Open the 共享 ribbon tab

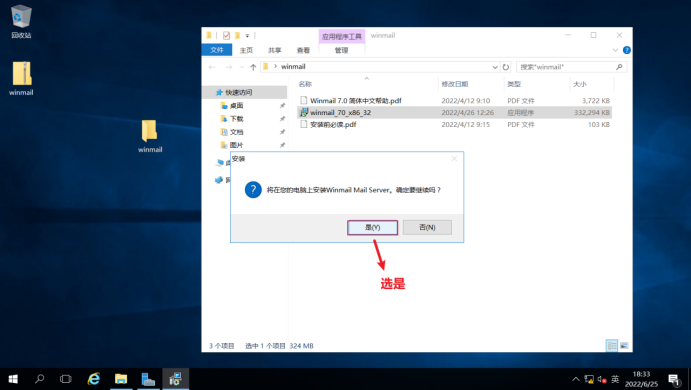275,50
